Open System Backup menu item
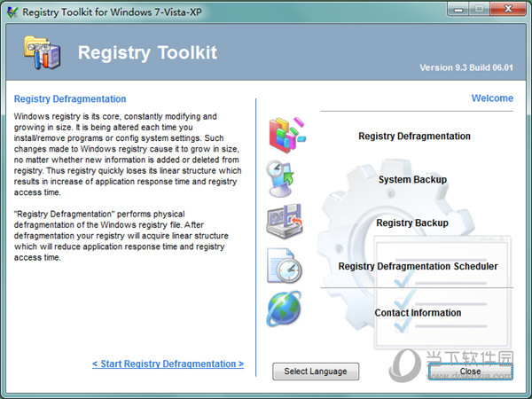This screenshot has height=399, width=532. click(412, 179)
